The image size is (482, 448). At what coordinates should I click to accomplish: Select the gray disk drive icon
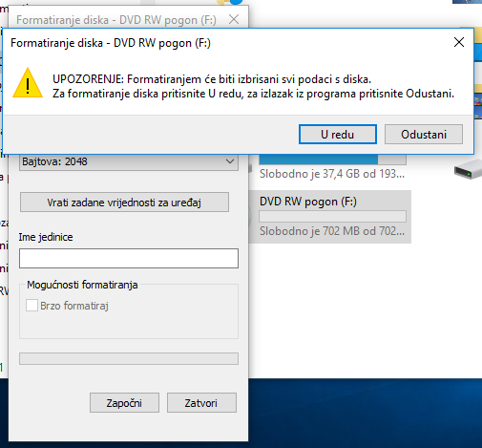coord(468,169)
